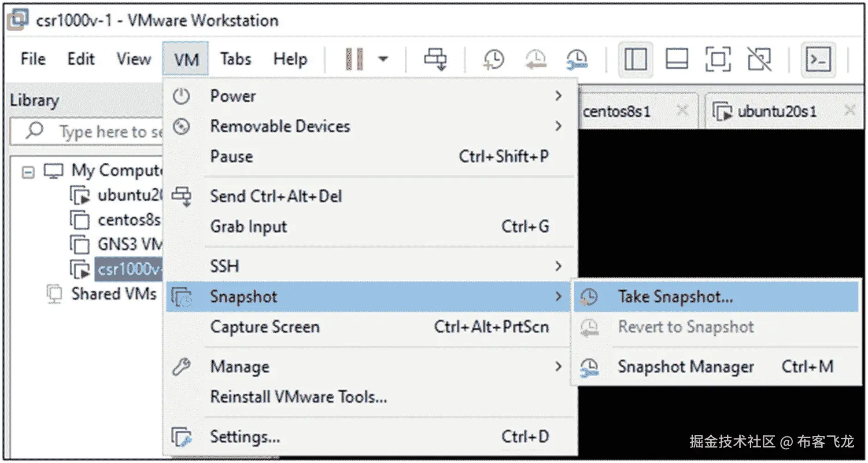Viewport: 868px width, 463px height.
Task: Choose Take Snapshot... from the submenu
Action: click(675, 297)
